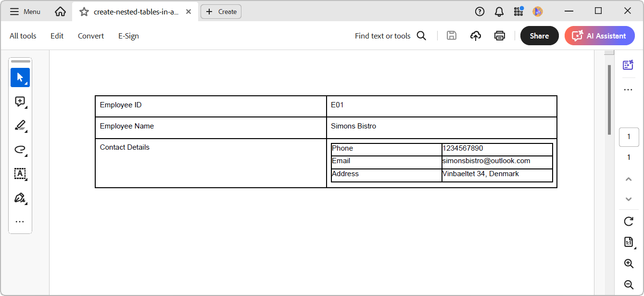Screen dimensions: 644x296
Task: Click the Create new tab button
Action: pyautogui.click(x=221, y=12)
